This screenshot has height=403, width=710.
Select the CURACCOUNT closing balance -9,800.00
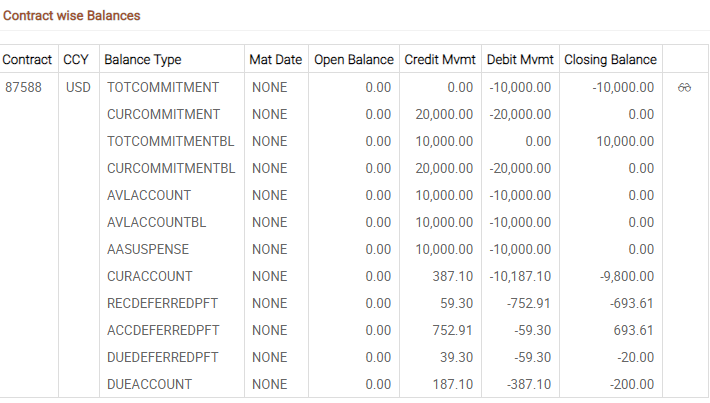tap(626, 276)
